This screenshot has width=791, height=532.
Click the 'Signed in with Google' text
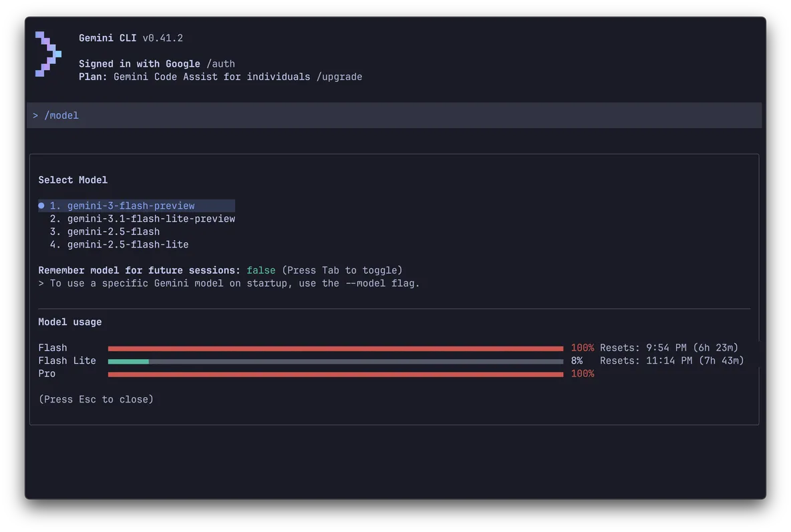[x=139, y=64]
